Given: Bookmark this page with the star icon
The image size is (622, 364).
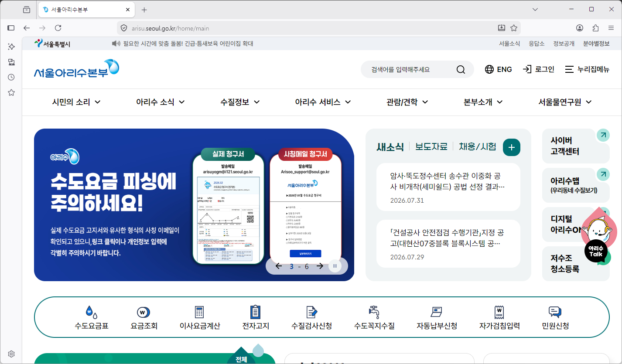Looking at the screenshot, I should pos(514,28).
